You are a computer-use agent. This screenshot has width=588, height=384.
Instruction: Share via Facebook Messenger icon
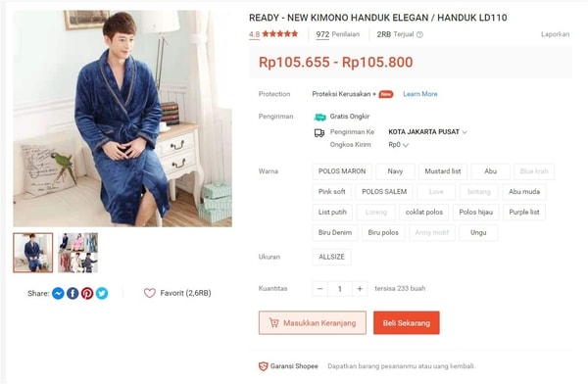58,293
